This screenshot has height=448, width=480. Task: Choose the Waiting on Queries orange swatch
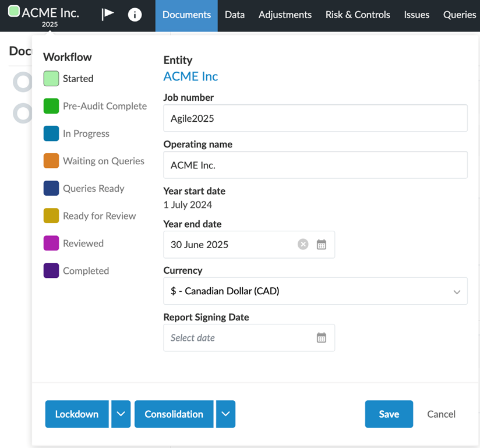(x=51, y=161)
